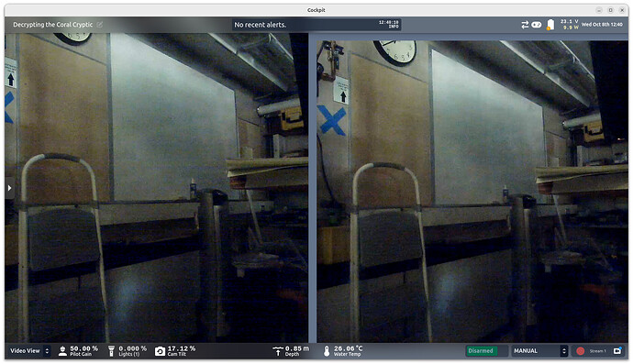Click the battery indicator icon
The width and height of the screenshot is (633, 364).
point(550,25)
